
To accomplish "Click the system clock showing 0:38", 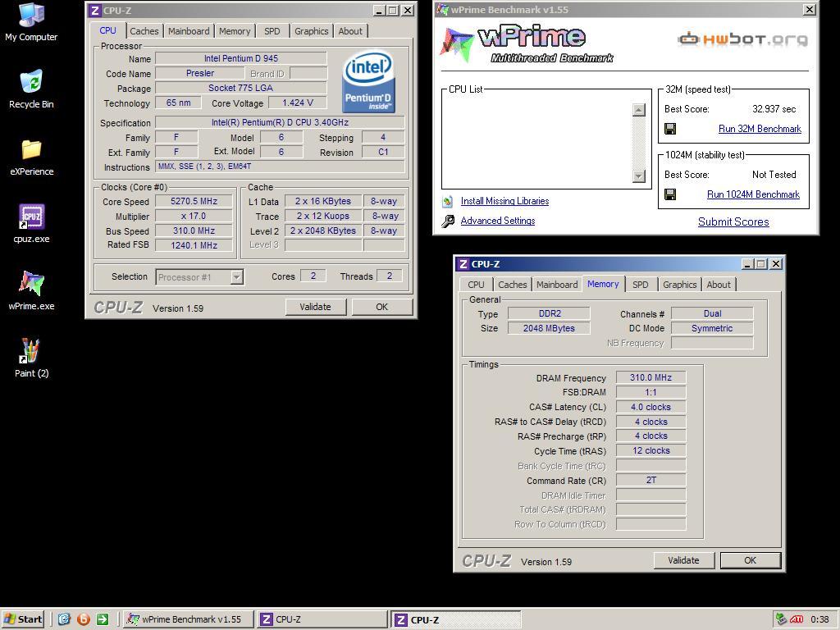I will pos(819,619).
